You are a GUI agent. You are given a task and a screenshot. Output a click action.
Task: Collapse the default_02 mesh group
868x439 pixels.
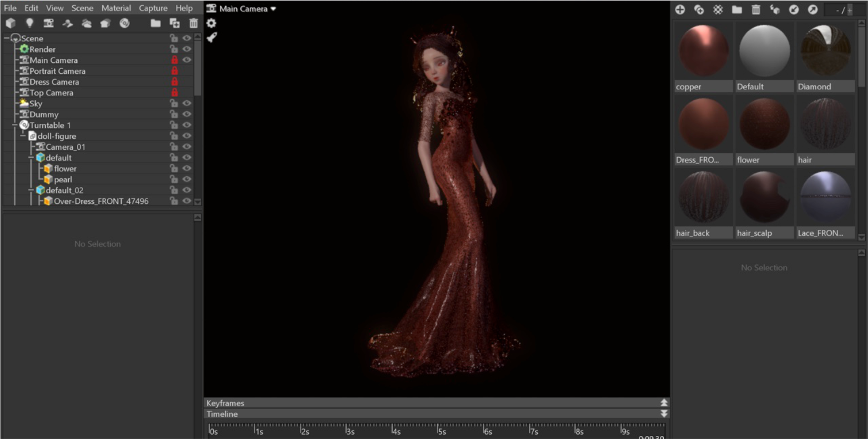[31, 190]
